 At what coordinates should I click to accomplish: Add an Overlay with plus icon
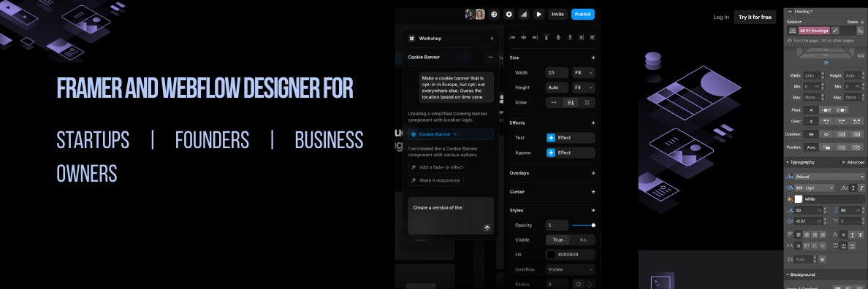(x=593, y=173)
